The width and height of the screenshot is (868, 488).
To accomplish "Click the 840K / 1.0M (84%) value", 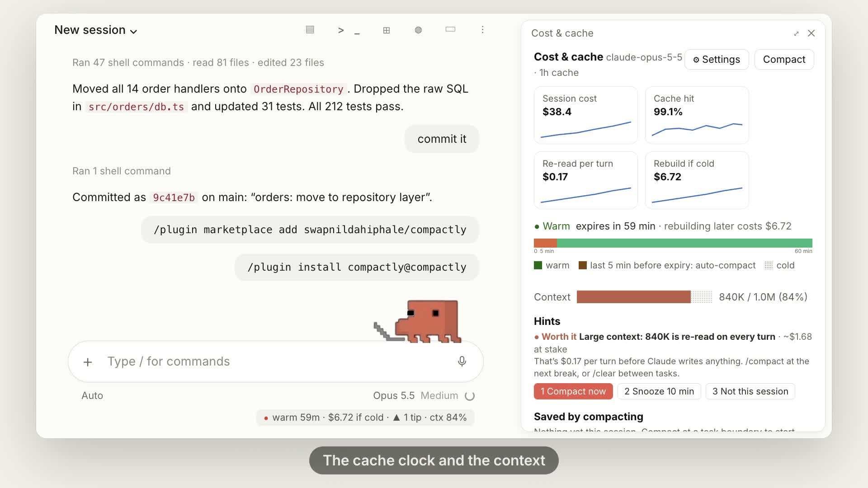I will tap(763, 297).
